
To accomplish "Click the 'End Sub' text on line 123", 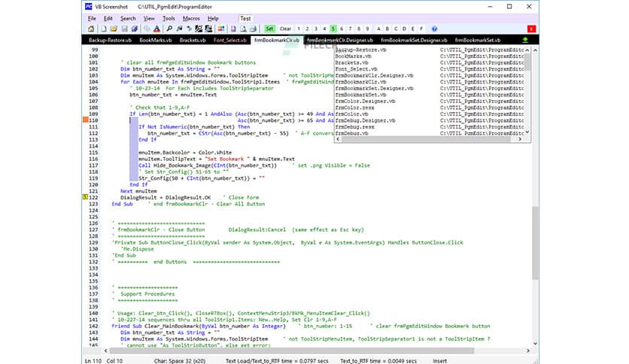I will point(122,204).
